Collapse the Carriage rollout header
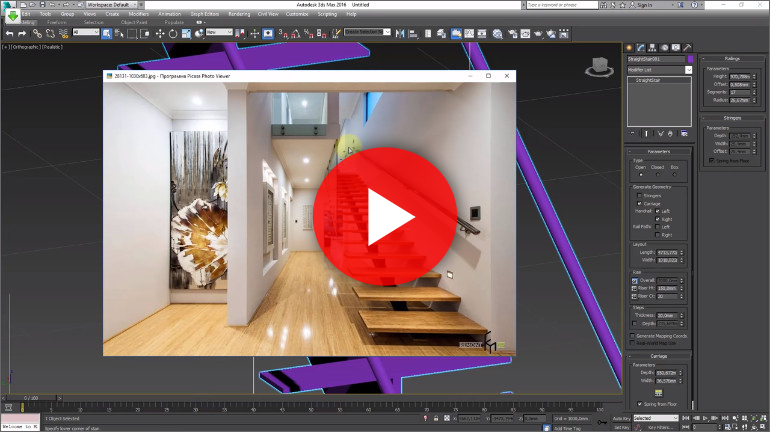The height and width of the screenshot is (432, 770). point(659,356)
